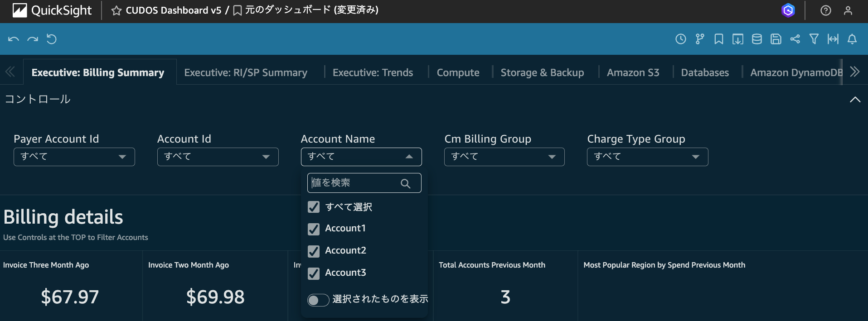
Task: Switch to the Executive: RI/SP Summary tab
Action: 246,72
